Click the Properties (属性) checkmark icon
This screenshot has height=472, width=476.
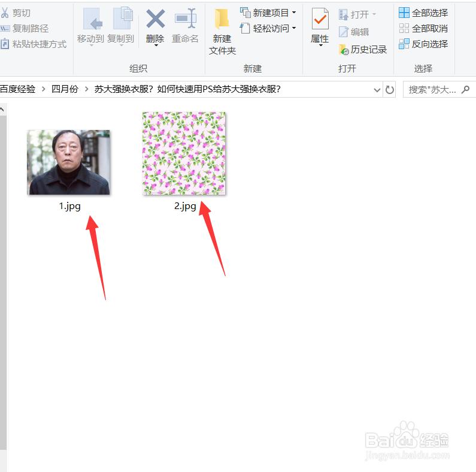point(320,19)
